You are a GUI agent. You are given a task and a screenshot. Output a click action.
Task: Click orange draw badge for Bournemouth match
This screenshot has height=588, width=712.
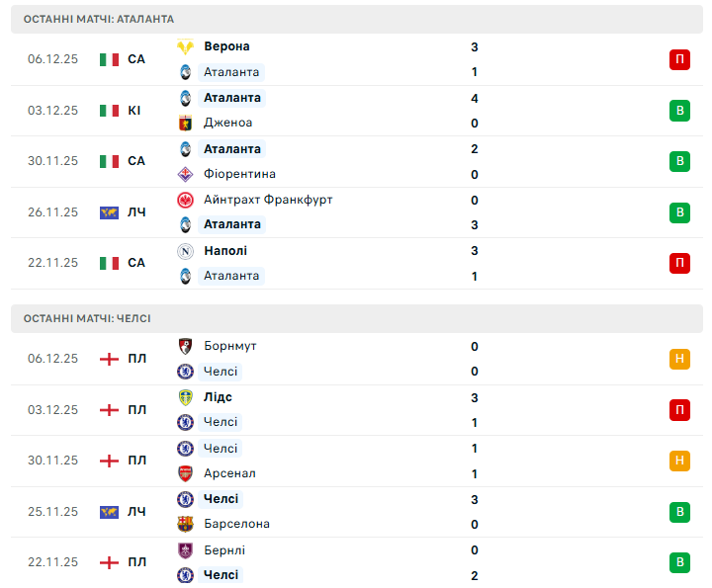click(679, 359)
